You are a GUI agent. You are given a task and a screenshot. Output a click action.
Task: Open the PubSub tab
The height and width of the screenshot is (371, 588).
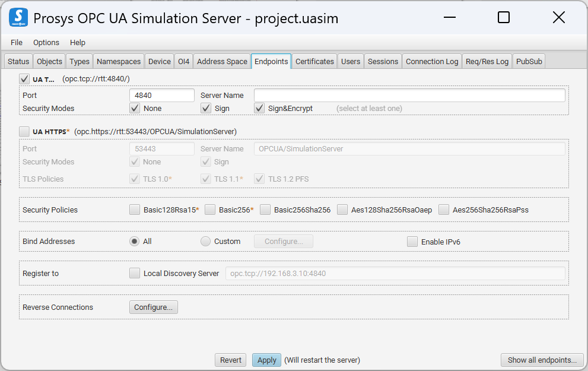529,62
